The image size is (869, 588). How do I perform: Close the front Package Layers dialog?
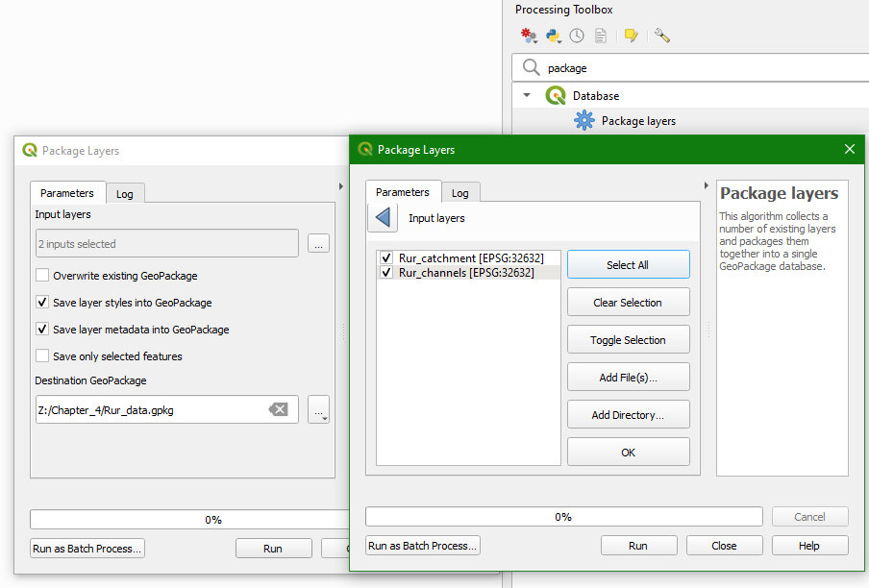tap(850, 149)
